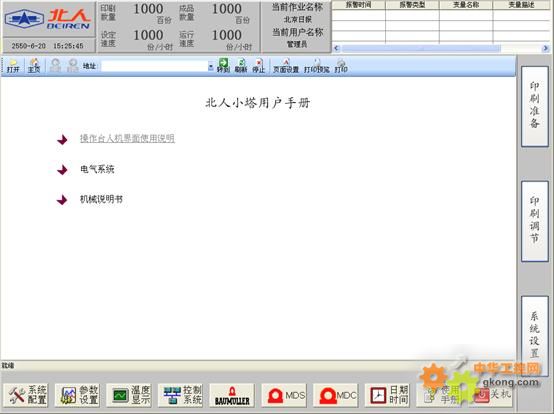
Task: Click inside the 地址 address field
Action: point(154,66)
